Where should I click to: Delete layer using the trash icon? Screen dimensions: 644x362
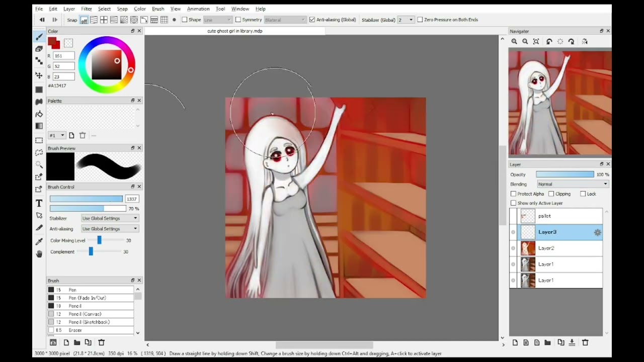(585, 342)
